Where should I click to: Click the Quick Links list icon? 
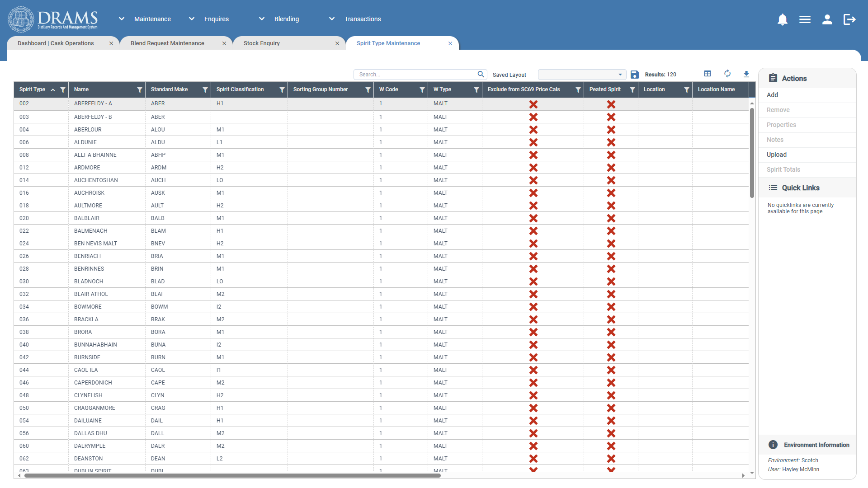(x=773, y=188)
